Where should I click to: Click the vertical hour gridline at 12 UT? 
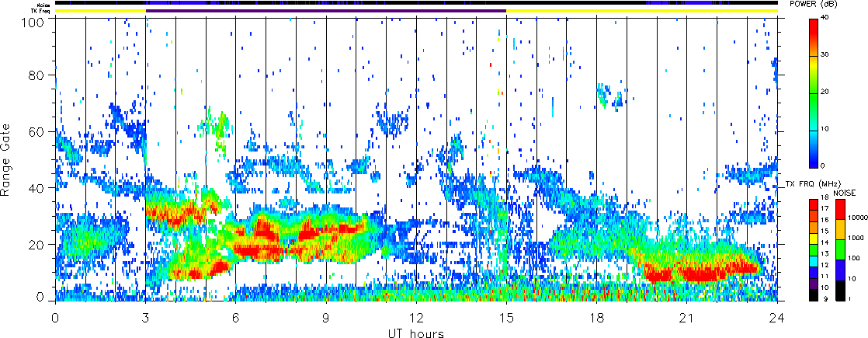tap(416, 159)
